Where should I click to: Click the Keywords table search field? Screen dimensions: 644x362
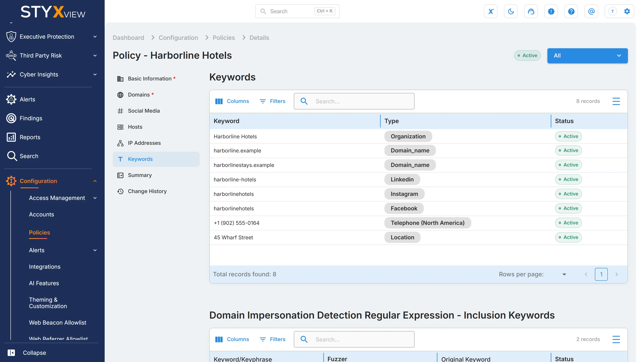point(354,101)
